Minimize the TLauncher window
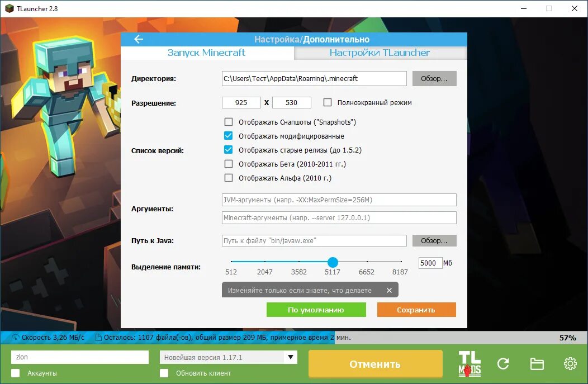This screenshot has height=384, width=588. click(x=524, y=8)
